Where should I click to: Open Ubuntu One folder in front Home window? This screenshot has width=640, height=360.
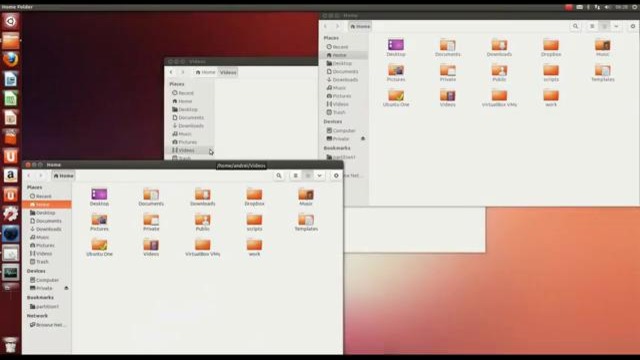pyautogui.click(x=99, y=247)
